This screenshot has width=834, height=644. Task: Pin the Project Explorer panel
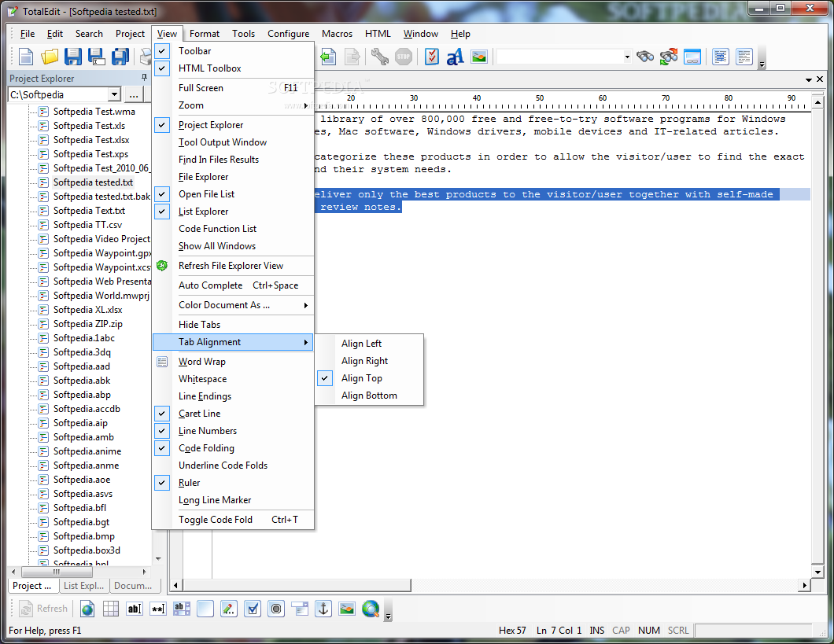click(144, 78)
